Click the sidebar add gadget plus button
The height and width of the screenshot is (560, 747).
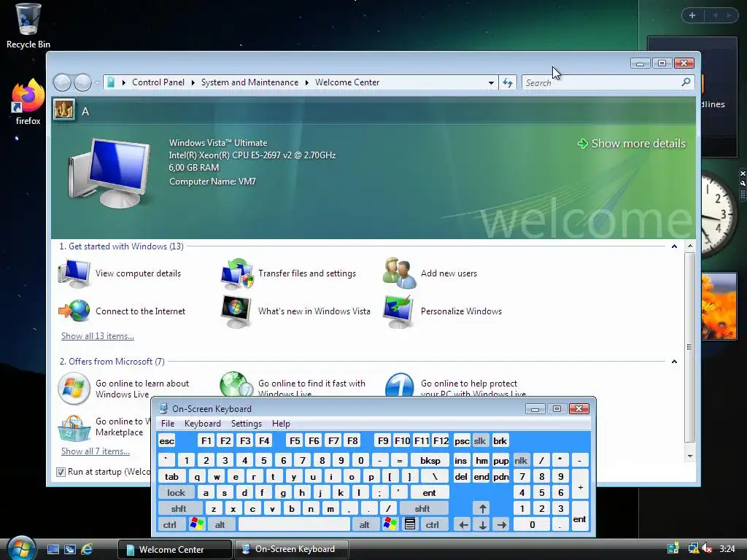pos(692,15)
